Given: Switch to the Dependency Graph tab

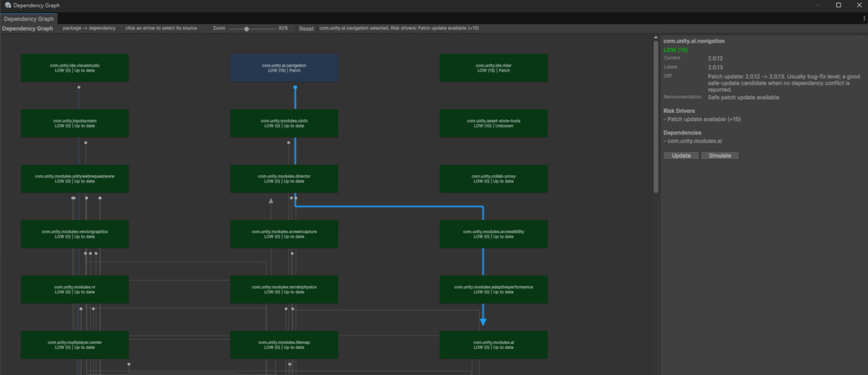Looking at the screenshot, I should (30, 18).
